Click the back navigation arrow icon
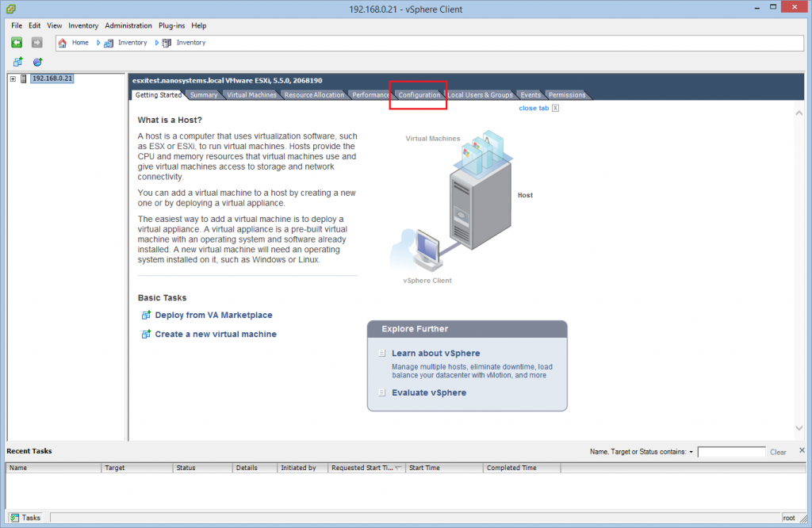 17,42
